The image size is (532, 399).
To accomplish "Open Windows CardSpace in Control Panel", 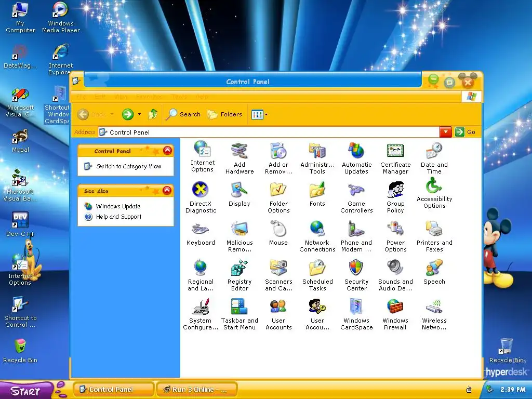I will pos(356,314).
